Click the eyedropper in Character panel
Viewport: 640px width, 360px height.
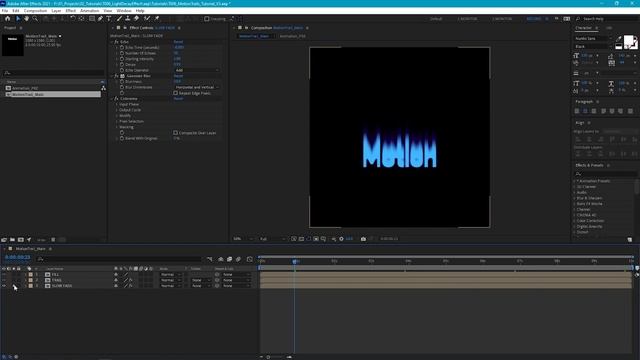(619, 39)
